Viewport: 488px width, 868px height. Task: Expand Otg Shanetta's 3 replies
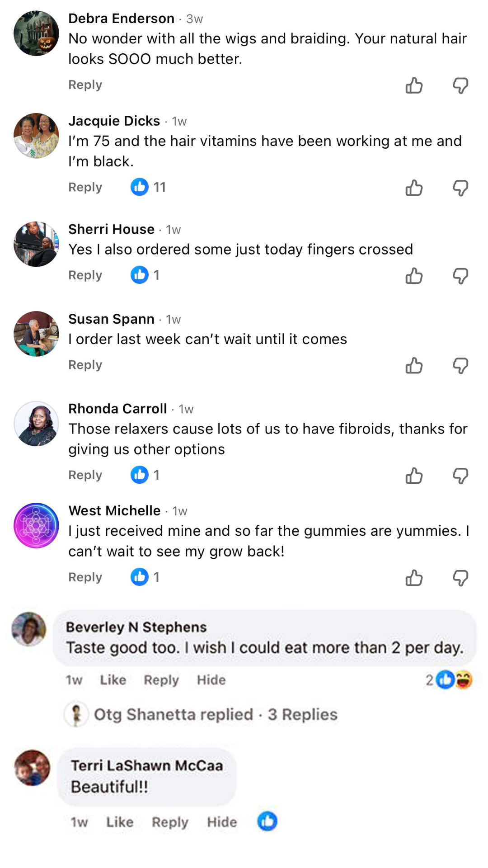[x=216, y=714]
